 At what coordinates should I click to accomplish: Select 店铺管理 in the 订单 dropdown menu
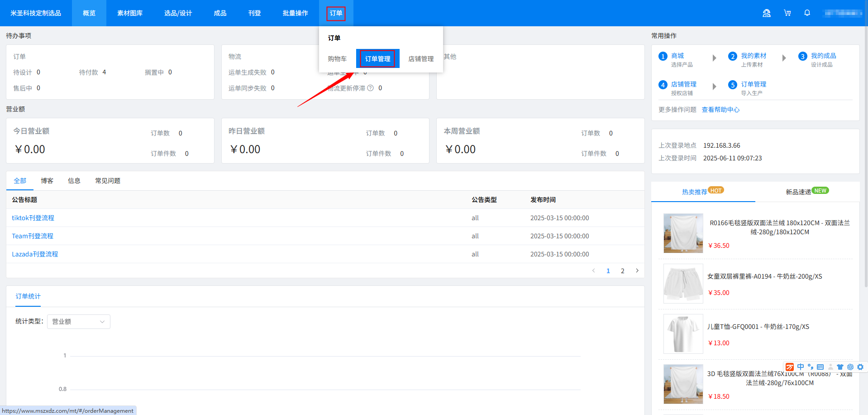click(x=421, y=59)
